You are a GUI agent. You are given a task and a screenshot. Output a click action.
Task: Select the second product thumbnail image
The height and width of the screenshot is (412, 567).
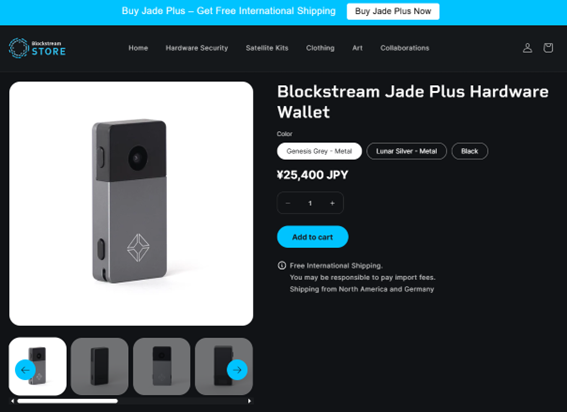coord(99,366)
